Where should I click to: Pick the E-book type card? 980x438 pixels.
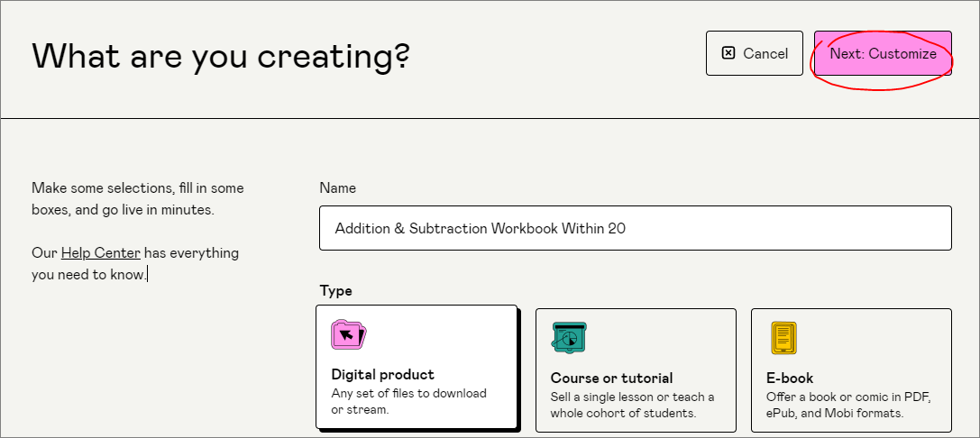[x=850, y=370]
